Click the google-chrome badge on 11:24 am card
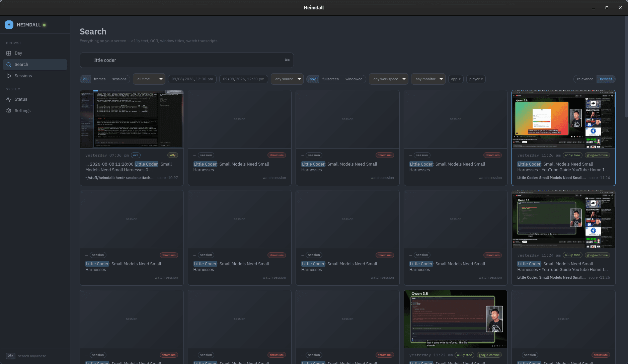Viewport: 628px width, 364px height. pos(597,255)
